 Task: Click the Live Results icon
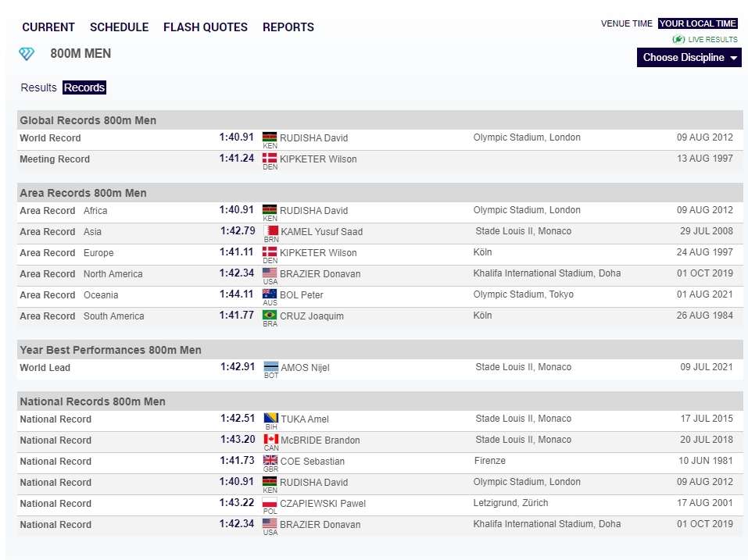coord(678,39)
